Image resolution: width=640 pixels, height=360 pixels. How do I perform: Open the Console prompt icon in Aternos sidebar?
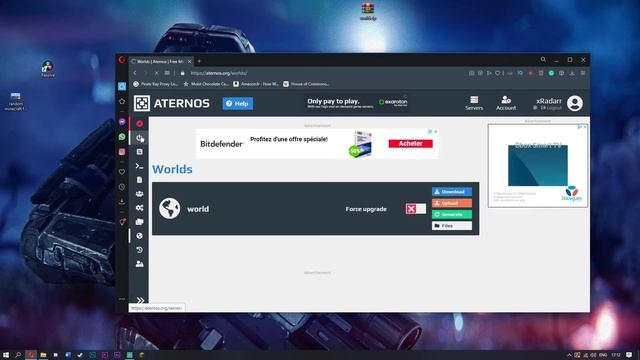(140, 166)
